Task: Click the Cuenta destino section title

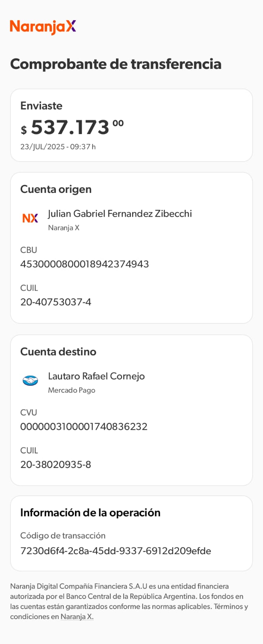Action: [x=58, y=352]
